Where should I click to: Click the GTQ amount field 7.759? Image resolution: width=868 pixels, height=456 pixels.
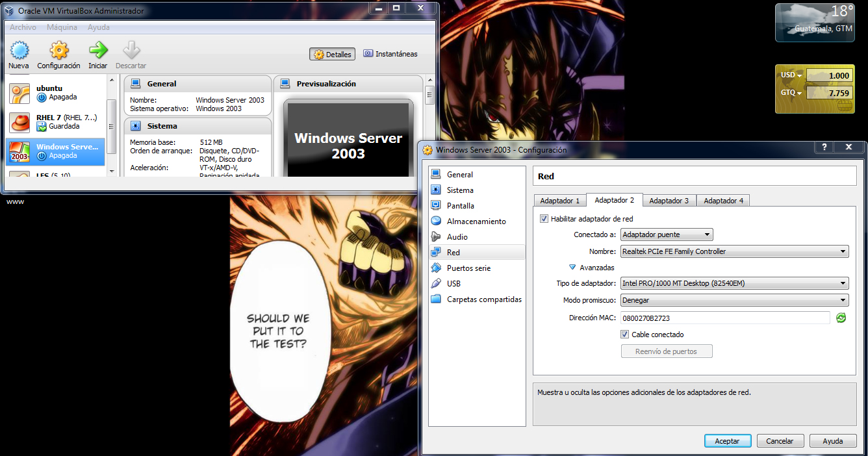pos(829,93)
